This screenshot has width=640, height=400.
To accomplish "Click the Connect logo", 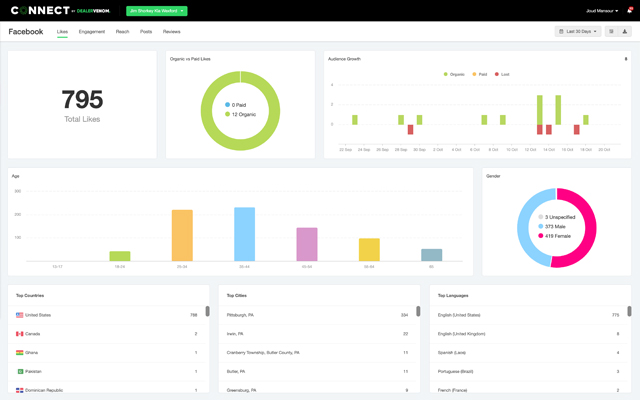I will click(60, 11).
